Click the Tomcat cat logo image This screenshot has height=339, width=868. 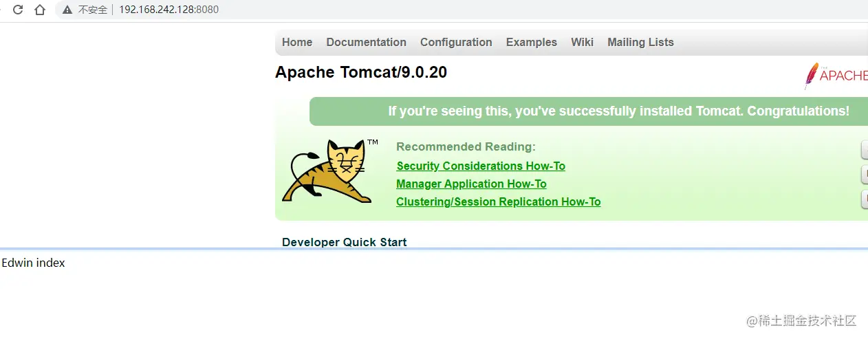pos(327,171)
